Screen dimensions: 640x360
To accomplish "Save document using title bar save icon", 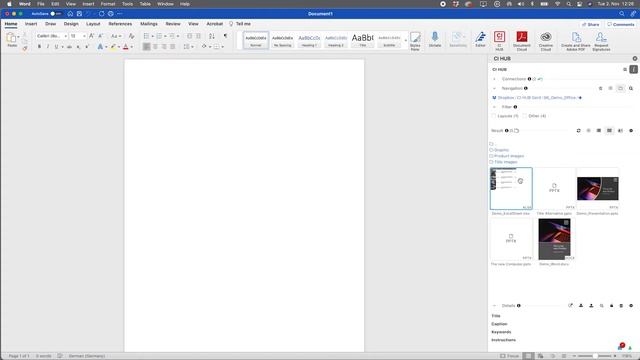I will click(x=79, y=13).
